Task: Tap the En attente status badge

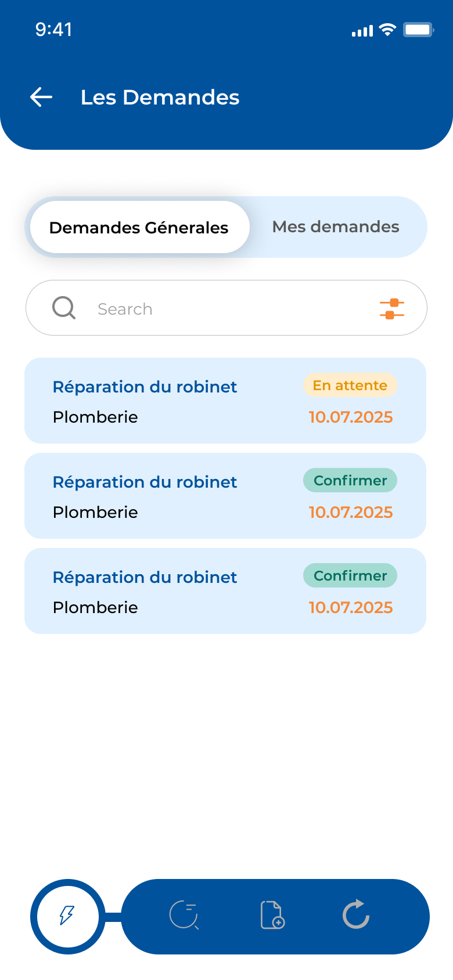Action: [x=350, y=385]
